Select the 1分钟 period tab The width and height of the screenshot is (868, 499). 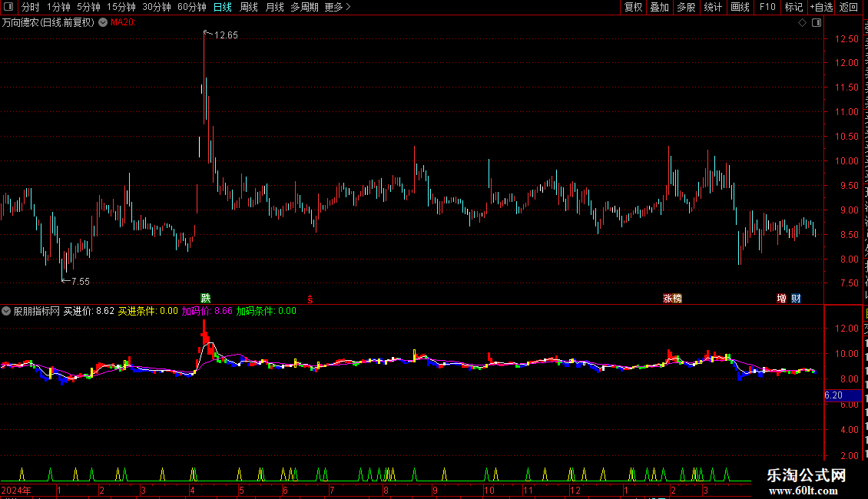pyautogui.click(x=58, y=7)
